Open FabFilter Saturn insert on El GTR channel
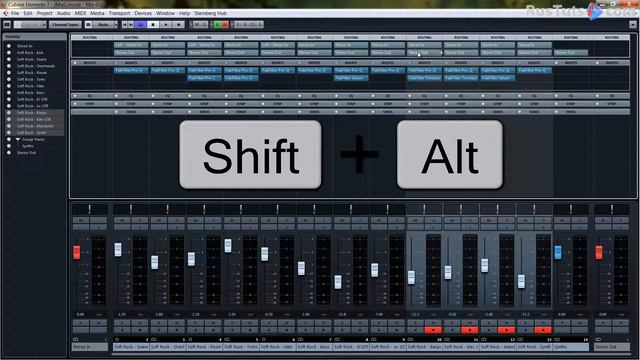The height and width of the screenshot is (360, 640). click(x=351, y=78)
